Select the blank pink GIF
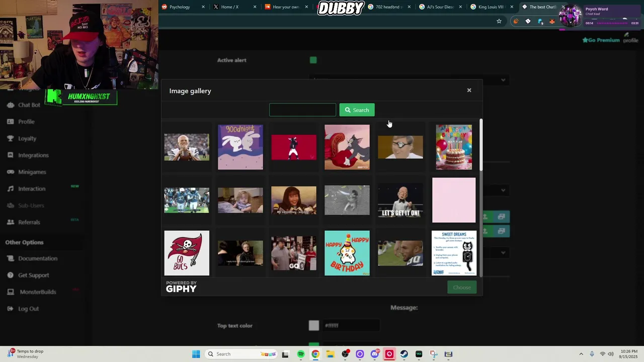Screen dimensions: 644x362 (454, 200)
